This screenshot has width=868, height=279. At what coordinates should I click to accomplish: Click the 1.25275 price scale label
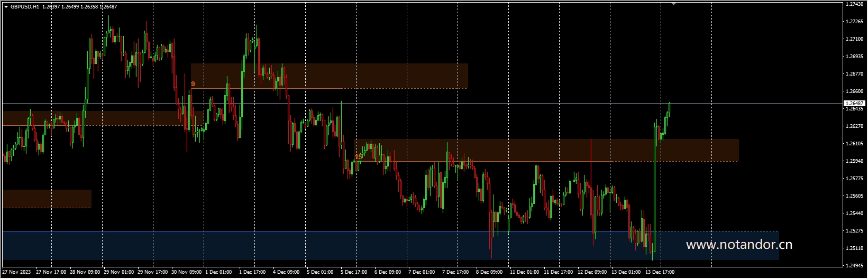coord(855,231)
